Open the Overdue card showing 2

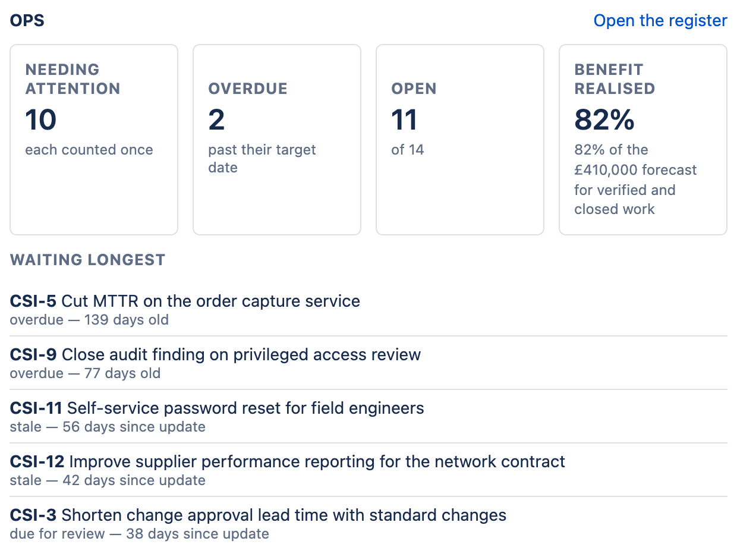(x=277, y=140)
